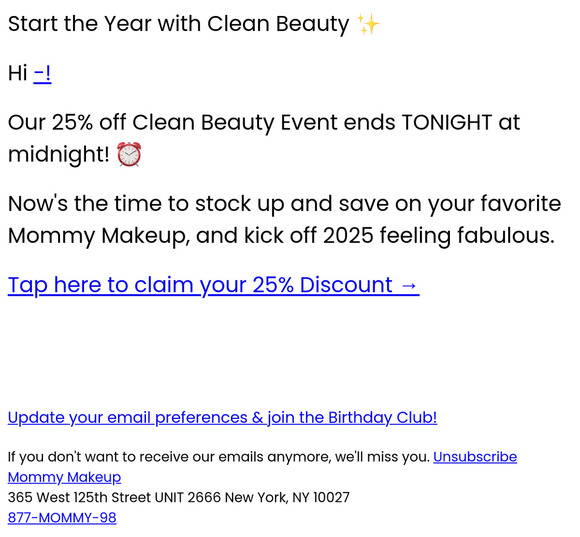Screen dimensions: 580x537
Task: Click the alarm clock emoji after midnight
Action: [129, 154]
